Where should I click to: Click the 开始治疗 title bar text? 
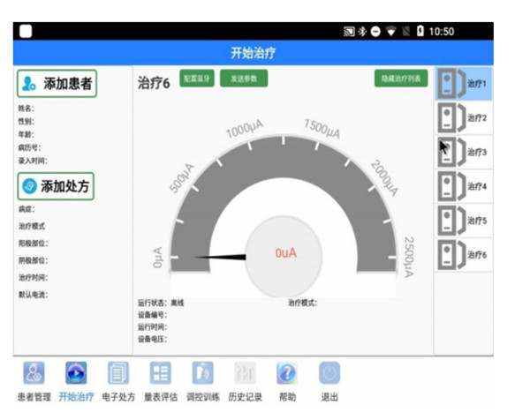[254, 53]
